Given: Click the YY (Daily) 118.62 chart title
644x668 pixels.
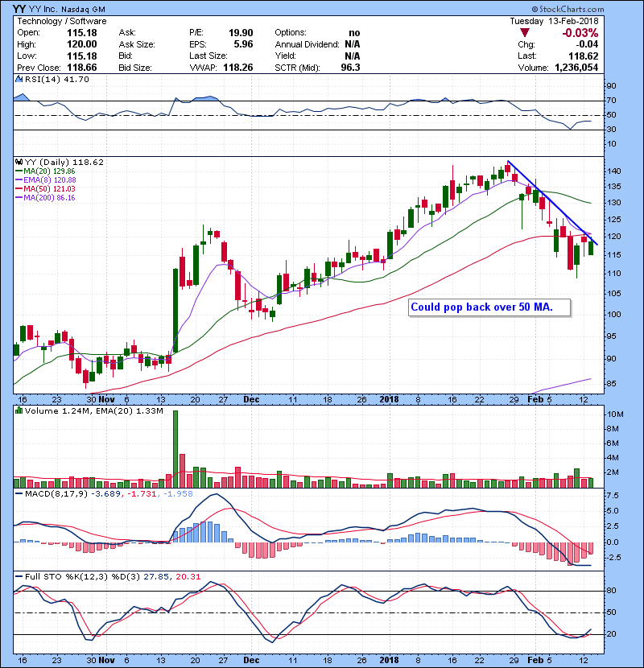Looking at the screenshot, I should coord(64,162).
